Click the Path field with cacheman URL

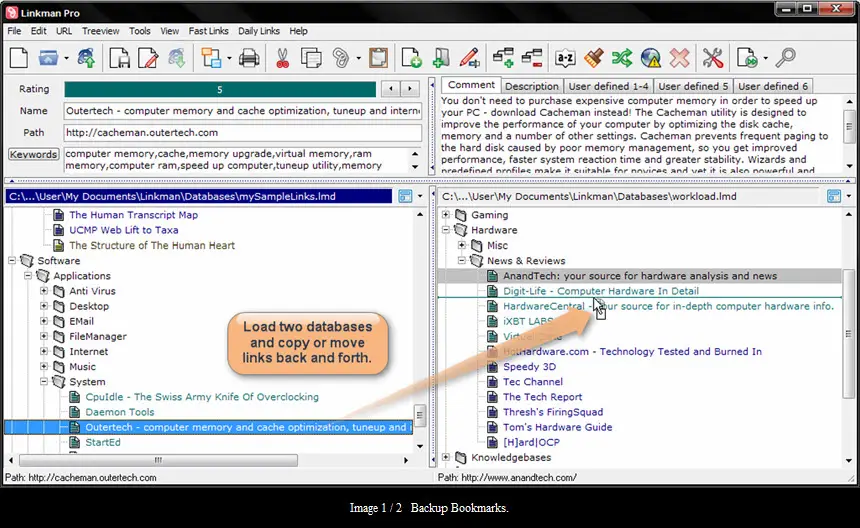[242, 133]
